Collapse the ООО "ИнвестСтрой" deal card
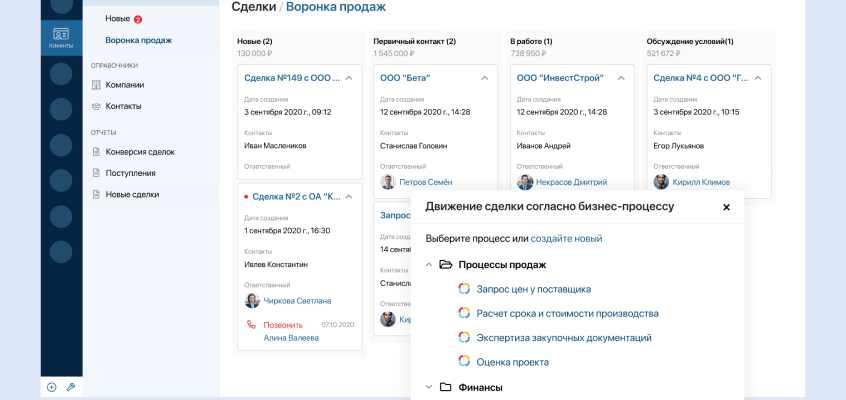The image size is (846, 400). coord(621,78)
